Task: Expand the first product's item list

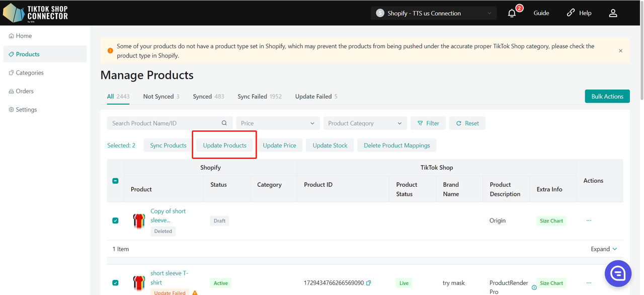Action: pos(604,249)
